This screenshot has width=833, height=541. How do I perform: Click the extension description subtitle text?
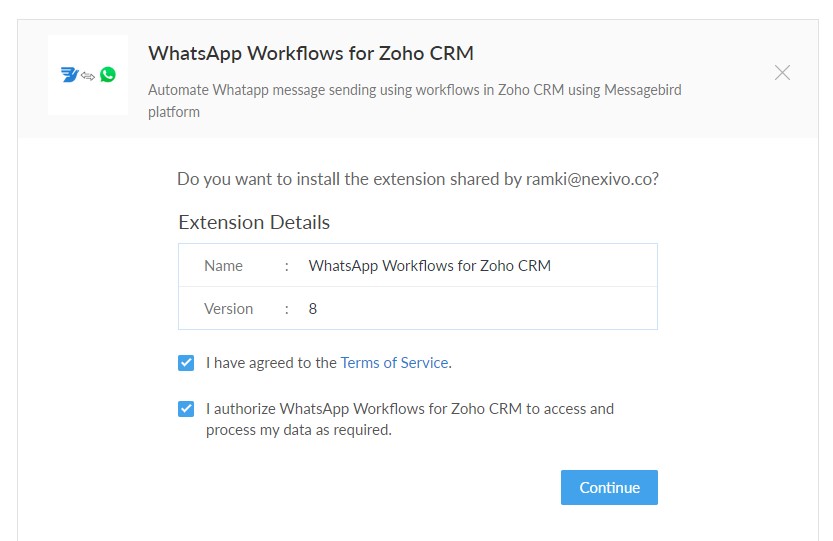tap(414, 100)
